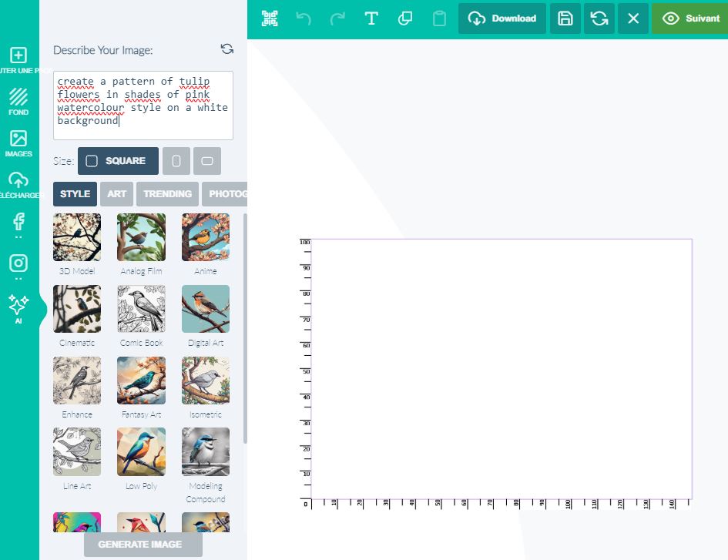Switch to the ART tab
This screenshot has width=728, height=560.
[116, 194]
